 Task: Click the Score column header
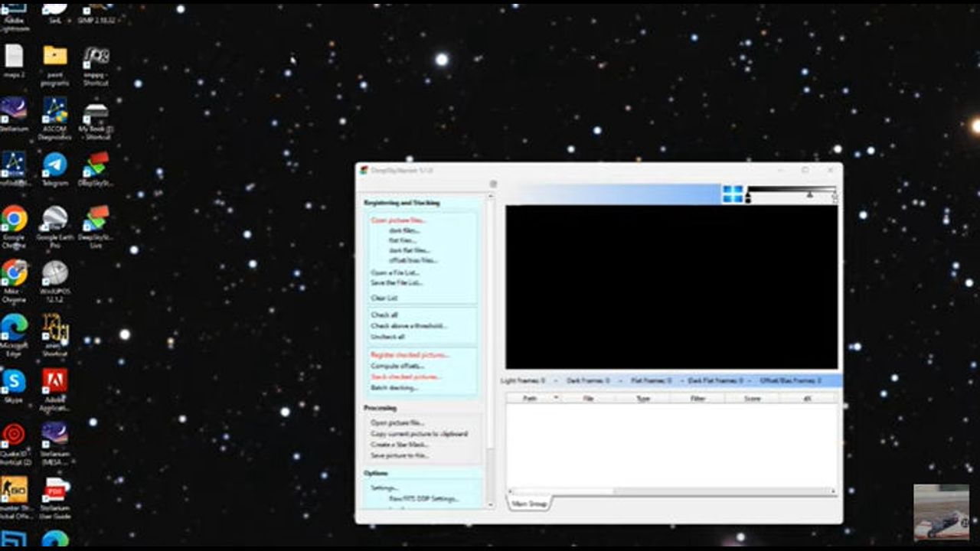(752, 399)
